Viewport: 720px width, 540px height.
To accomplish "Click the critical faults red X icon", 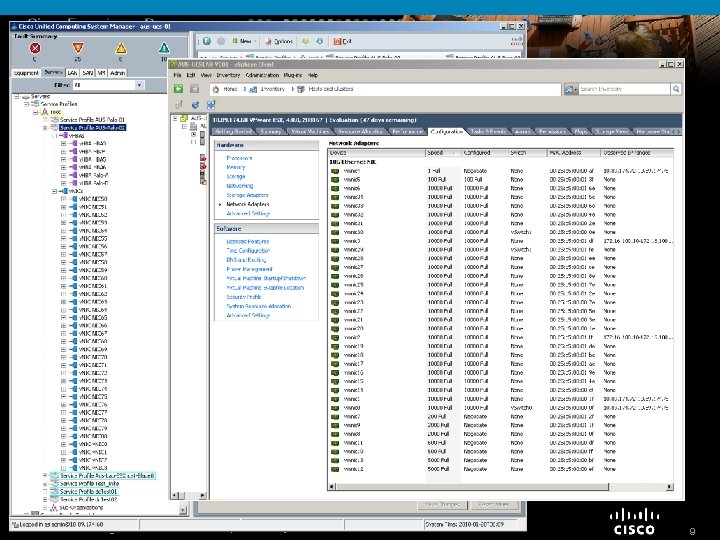I will click(35, 48).
